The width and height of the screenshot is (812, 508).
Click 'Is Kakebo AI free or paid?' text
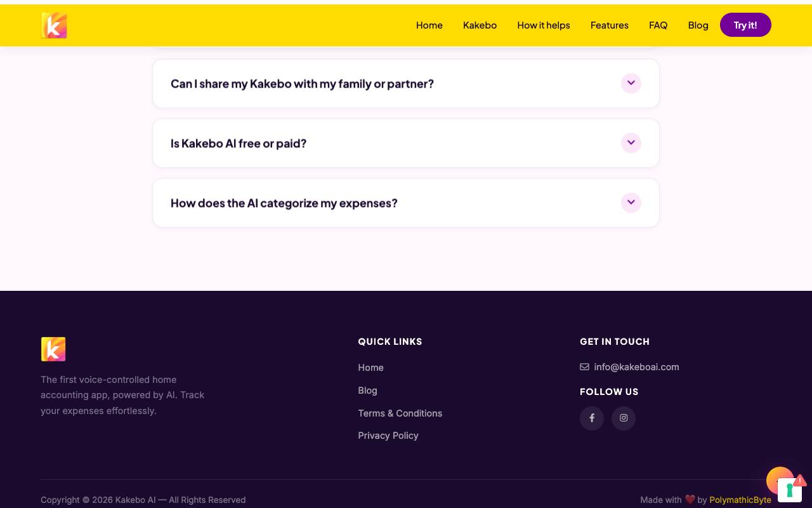pyautogui.click(x=239, y=144)
